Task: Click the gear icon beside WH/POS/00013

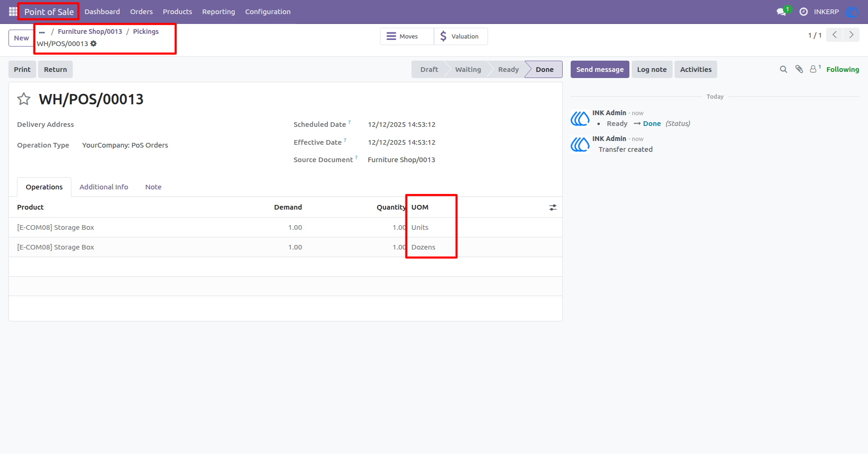Action: 93,44
